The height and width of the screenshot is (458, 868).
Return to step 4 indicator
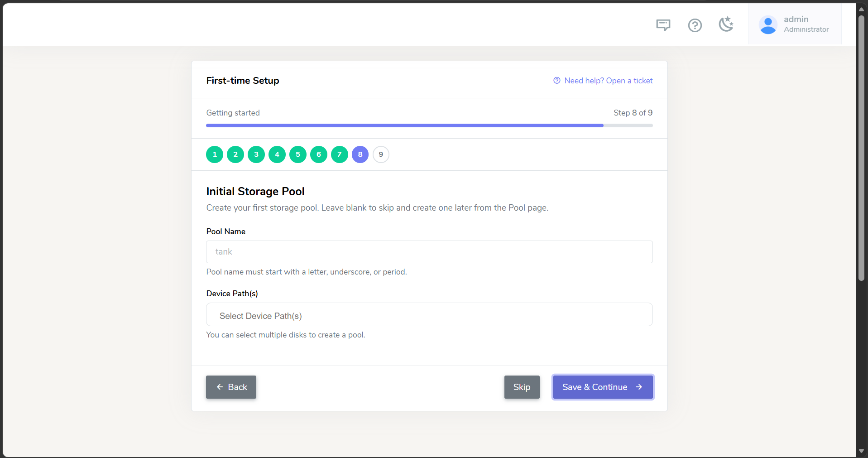pos(277,154)
